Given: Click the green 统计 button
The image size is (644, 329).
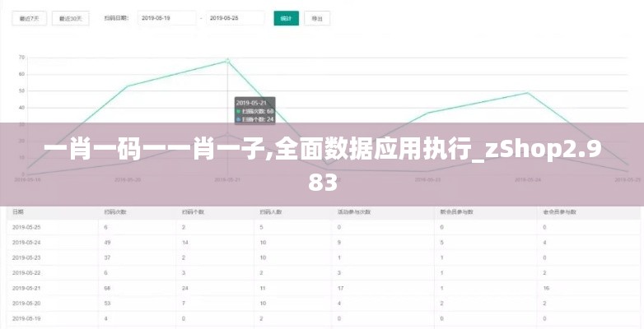Looking at the screenshot, I should tap(287, 18).
